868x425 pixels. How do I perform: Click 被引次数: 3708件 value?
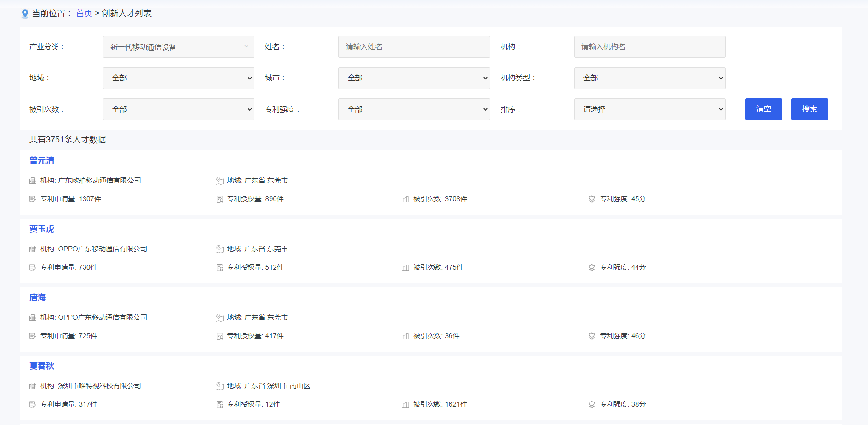pos(440,199)
